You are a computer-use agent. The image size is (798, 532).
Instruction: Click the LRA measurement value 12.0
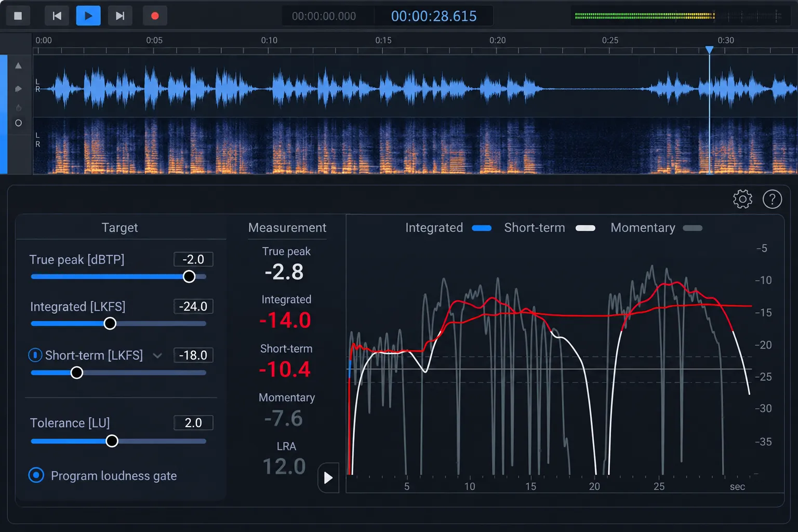coord(284,467)
